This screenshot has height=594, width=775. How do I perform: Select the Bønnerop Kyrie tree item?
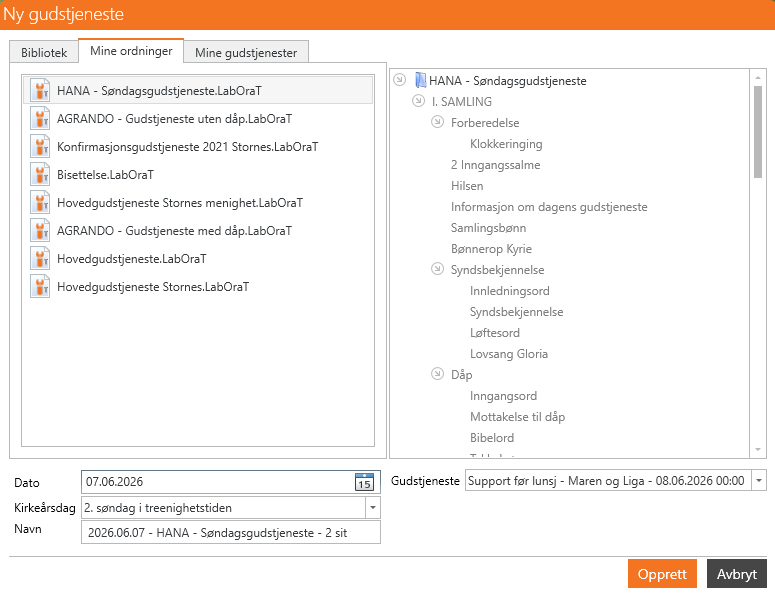click(x=491, y=249)
